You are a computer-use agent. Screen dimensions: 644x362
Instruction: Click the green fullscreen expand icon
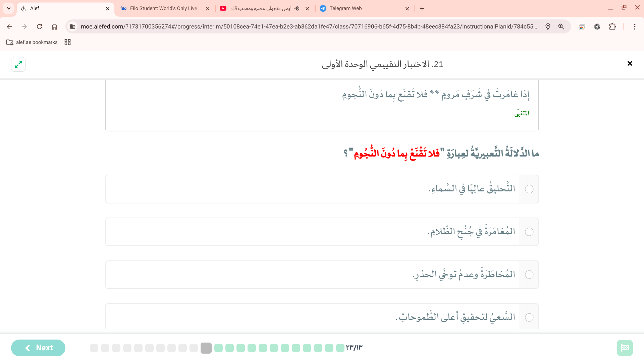(x=18, y=64)
